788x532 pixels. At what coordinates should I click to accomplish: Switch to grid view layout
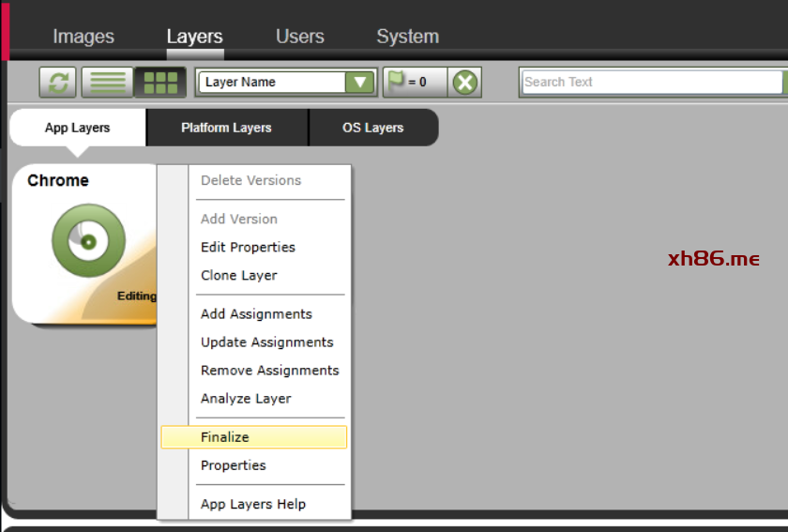tap(159, 83)
